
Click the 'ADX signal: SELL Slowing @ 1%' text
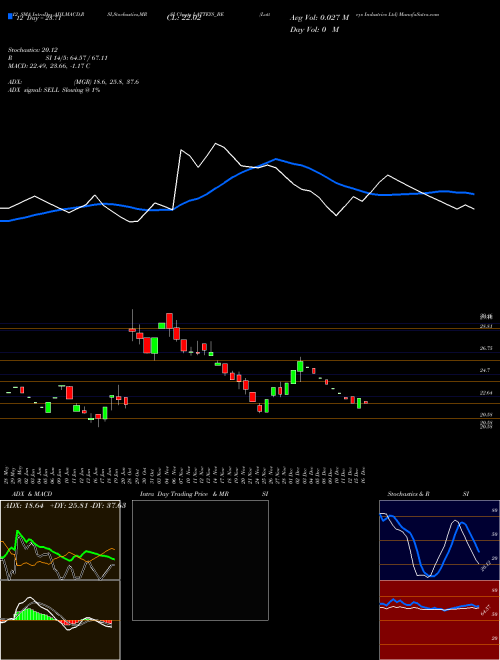54,90
